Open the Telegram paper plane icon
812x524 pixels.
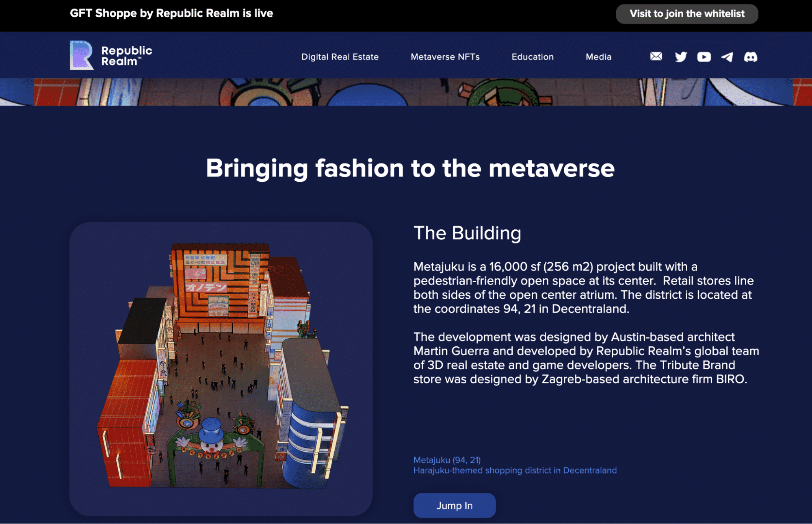click(727, 57)
